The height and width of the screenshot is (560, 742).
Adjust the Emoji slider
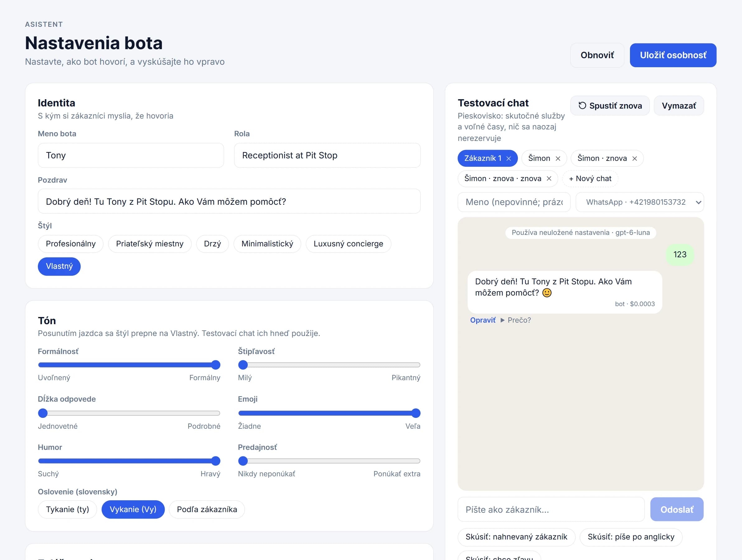point(329,413)
